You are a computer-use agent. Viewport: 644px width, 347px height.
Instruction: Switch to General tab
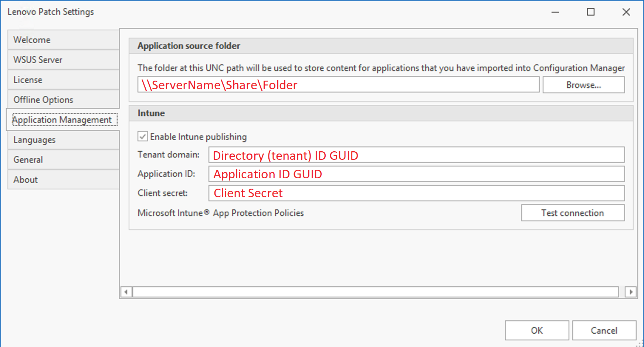click(x=63, y=160)
